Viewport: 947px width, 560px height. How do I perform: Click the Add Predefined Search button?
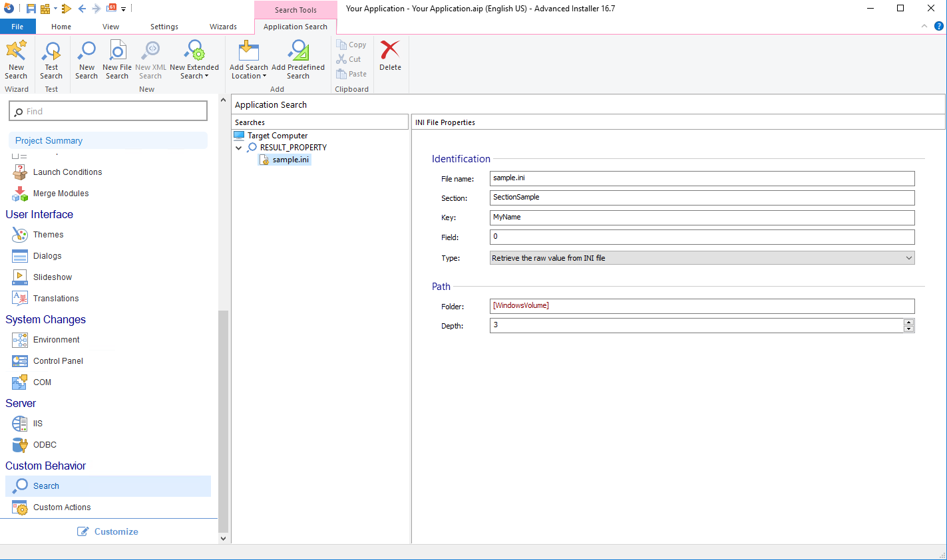pyautogui.click(x=298, y=59)
